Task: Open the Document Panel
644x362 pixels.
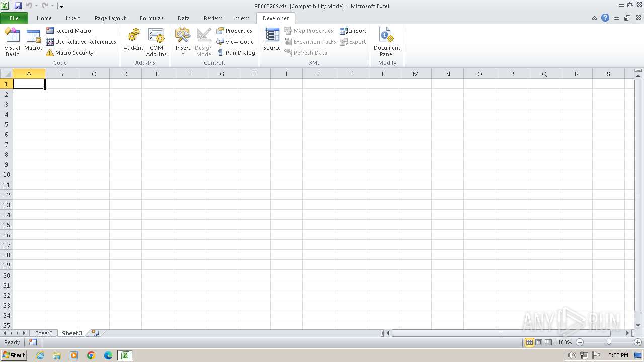Action: tap(387, 42)
